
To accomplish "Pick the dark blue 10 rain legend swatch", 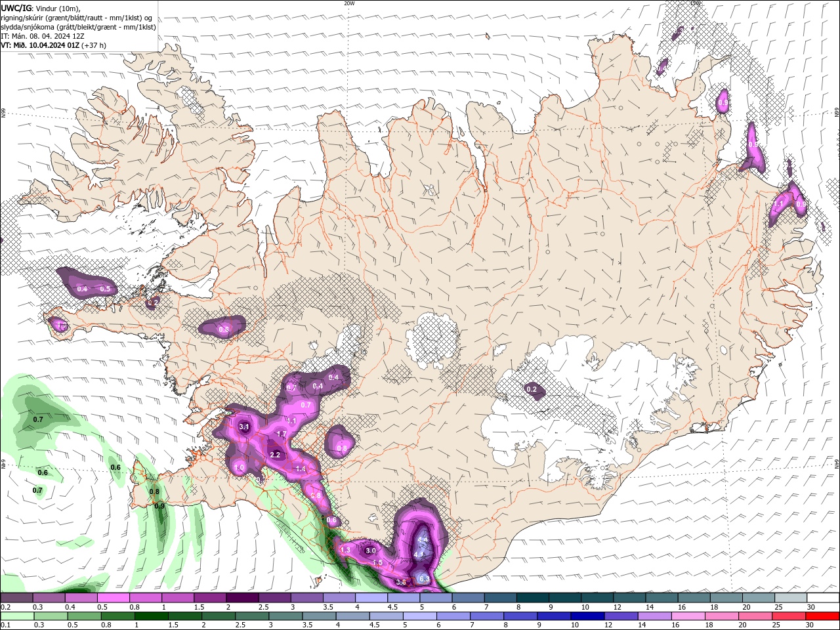I will (x=586, y=616).
